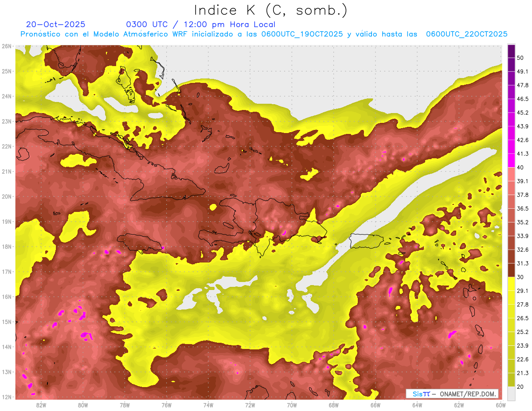532x411 pixels.
Task: Click the '23N' latitude label
Action: [x=7, y=121]
